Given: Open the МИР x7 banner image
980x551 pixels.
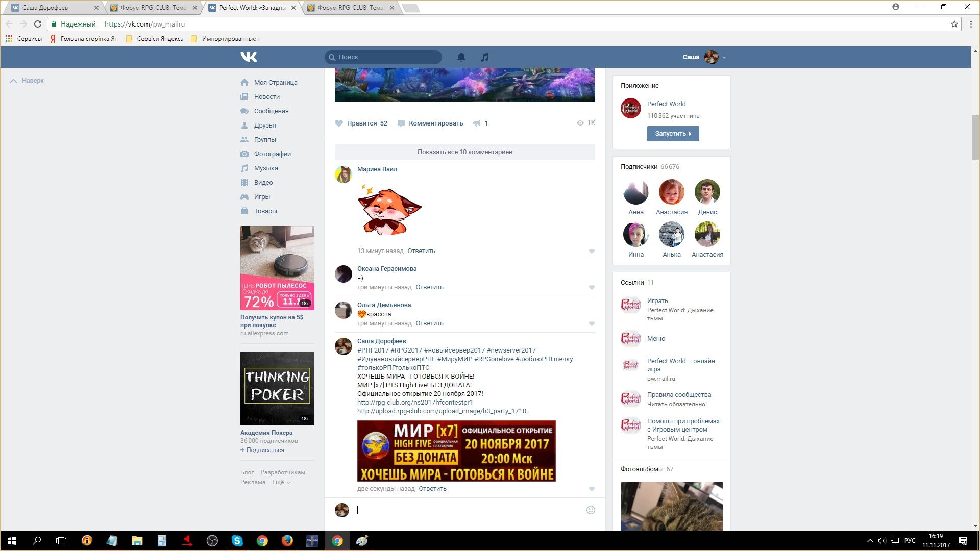Looking at the screenshot, I should [x=456, y=451].
